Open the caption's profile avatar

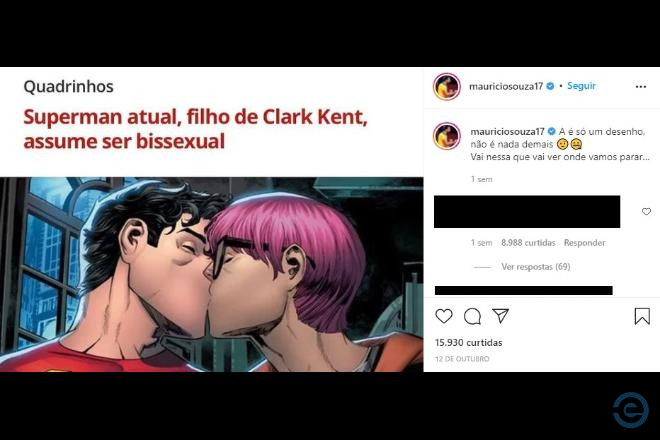(447, 136)
